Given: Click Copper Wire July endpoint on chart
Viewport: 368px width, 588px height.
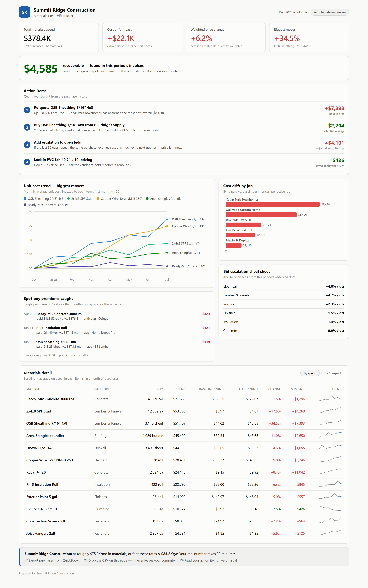Looking at the screenshot, I should click(x=167, y=226).
